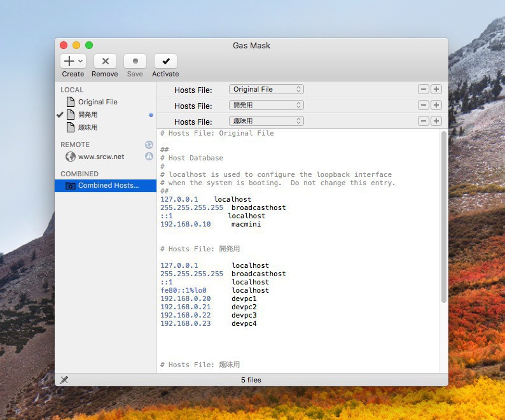
Task: Open the Original File hosts dropdown
Action: click(266, 90)
